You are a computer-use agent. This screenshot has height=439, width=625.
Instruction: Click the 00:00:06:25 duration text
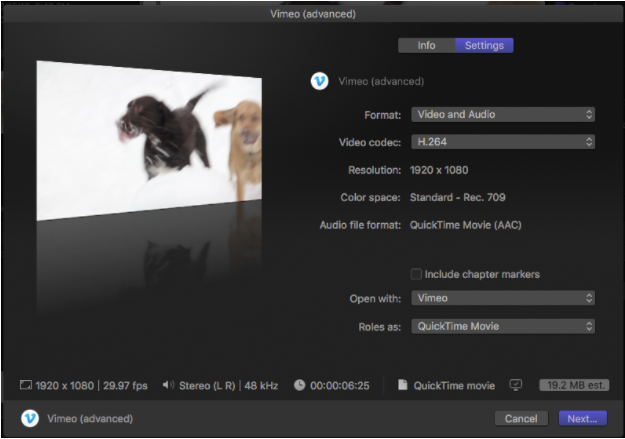341,385
